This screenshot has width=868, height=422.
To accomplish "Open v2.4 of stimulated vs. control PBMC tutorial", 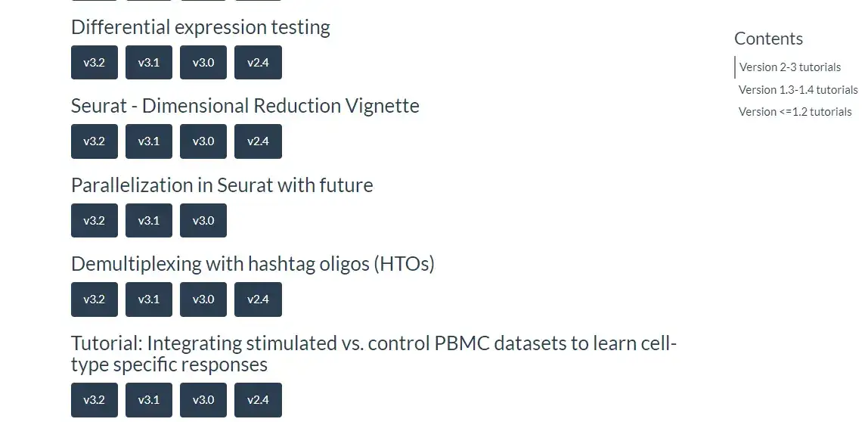I will tap(258, 400).
